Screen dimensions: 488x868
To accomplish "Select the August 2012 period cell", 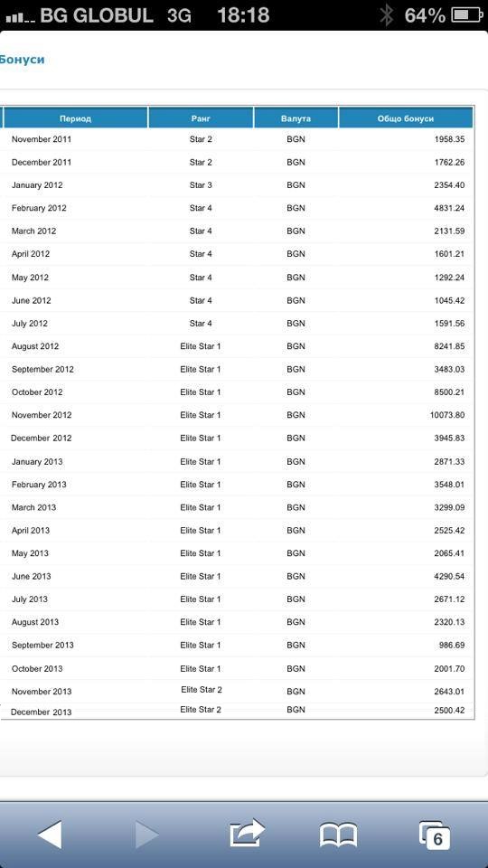I will [x=35, y=346].
